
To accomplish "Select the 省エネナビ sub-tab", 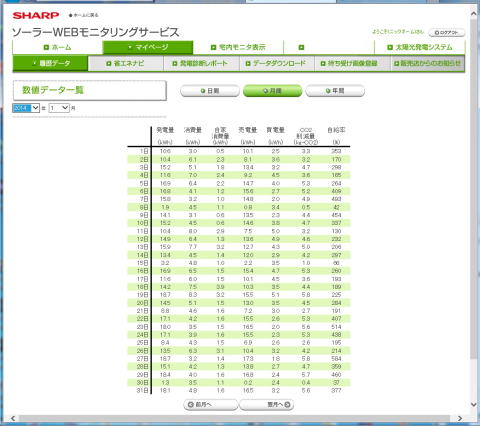I will click(x=126, y=63).
